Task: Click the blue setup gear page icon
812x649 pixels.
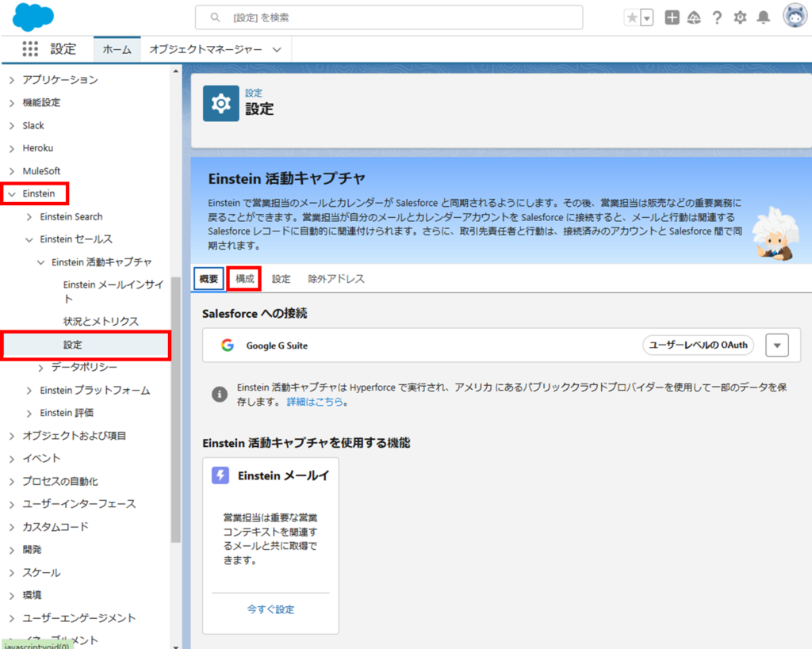Action: click(221, 104)
